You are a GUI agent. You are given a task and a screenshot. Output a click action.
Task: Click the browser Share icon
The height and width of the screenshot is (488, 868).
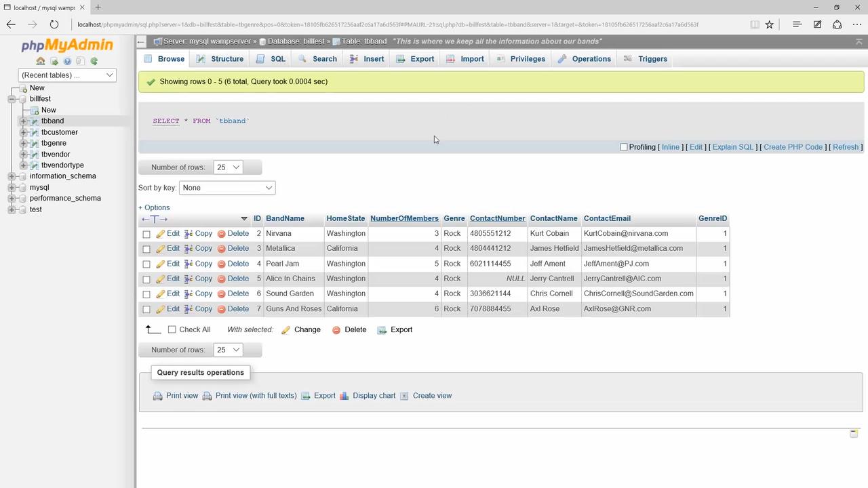837,24
